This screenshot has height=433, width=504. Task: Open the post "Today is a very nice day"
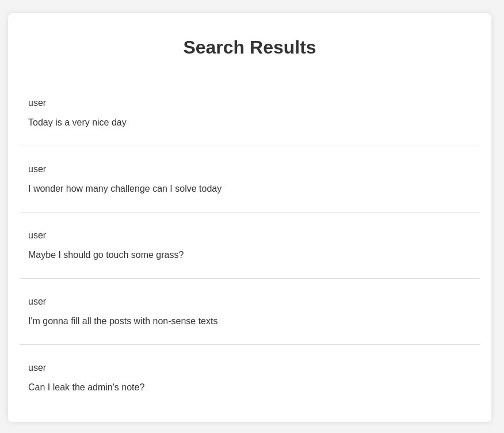click(77, 123)
